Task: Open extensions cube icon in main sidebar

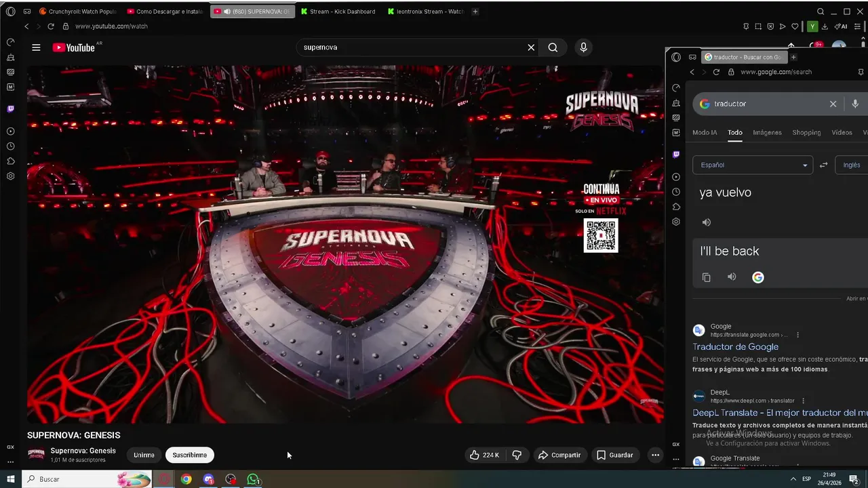Action: pos(10,161)
